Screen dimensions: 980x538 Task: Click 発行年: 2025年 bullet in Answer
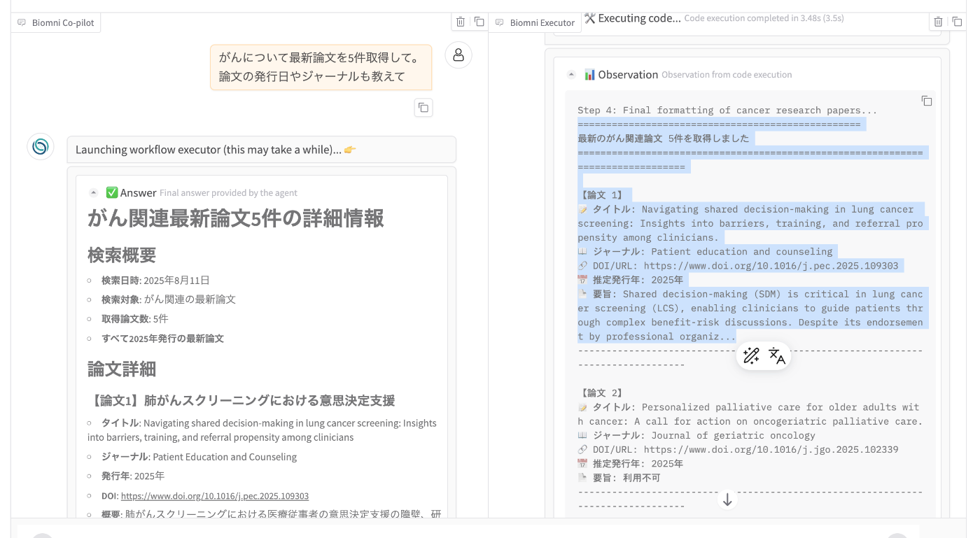point(133,476)
